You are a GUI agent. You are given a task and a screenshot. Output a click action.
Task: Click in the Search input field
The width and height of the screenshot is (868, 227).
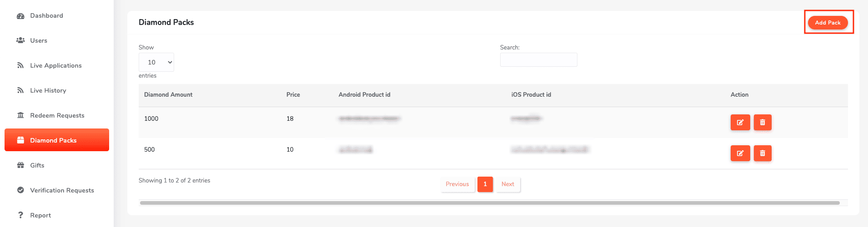(538, 60)
